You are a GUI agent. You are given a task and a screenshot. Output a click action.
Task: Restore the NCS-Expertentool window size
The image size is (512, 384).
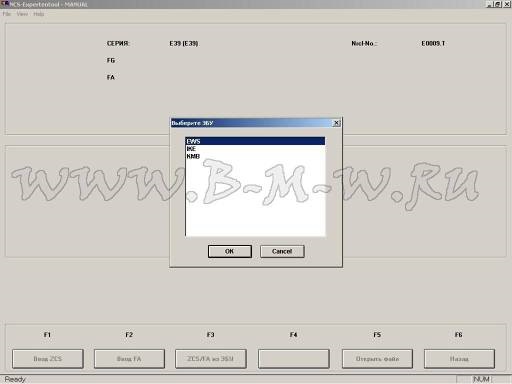pos(497,4)
